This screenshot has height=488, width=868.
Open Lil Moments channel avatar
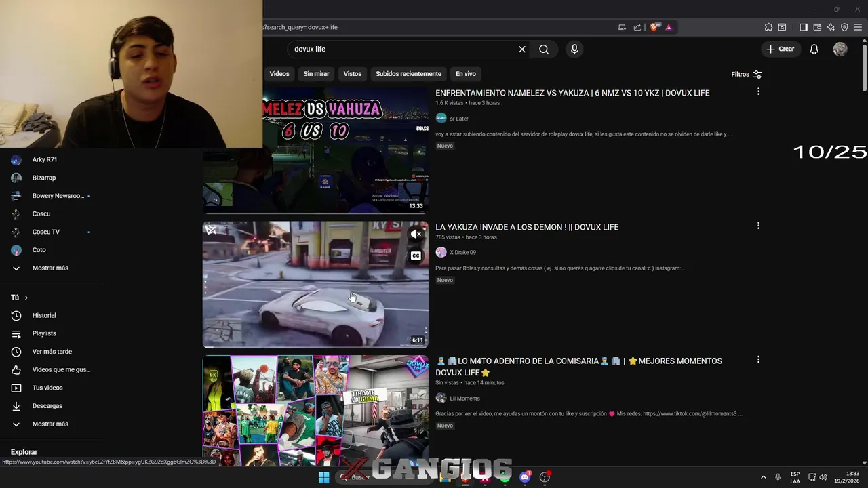(x=441, y=398)
